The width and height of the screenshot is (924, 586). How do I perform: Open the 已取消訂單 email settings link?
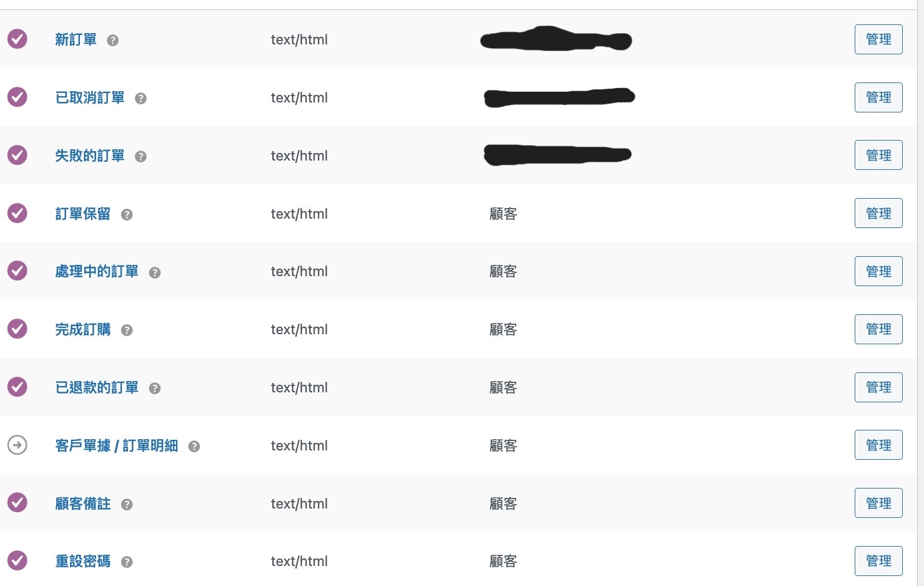90,98
